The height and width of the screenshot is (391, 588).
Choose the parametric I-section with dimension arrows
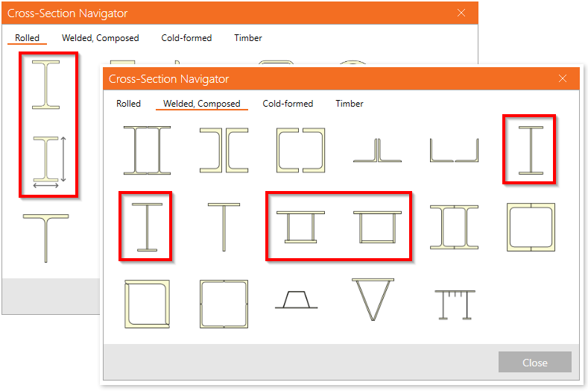[x=48, y=162]
